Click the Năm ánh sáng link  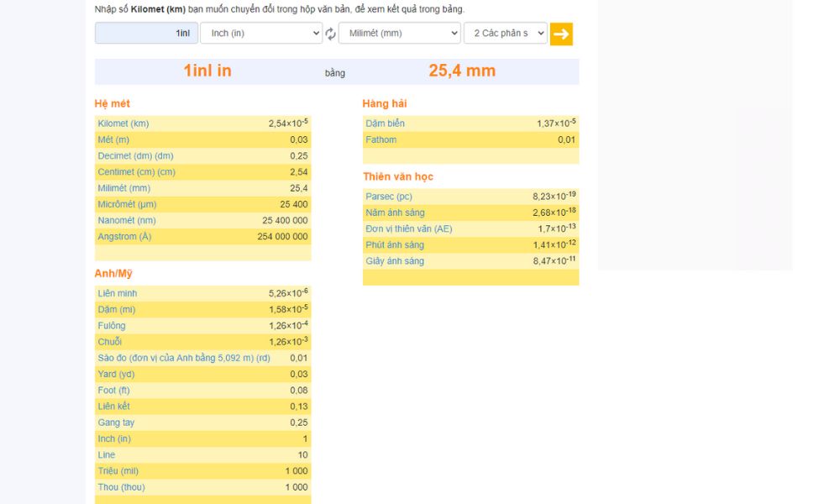[395, 213]
